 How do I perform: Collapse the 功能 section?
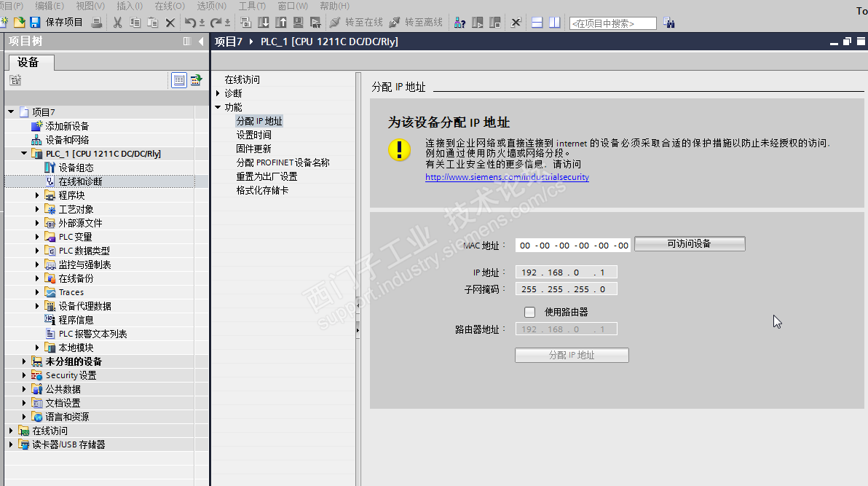[x=218, y=107]
